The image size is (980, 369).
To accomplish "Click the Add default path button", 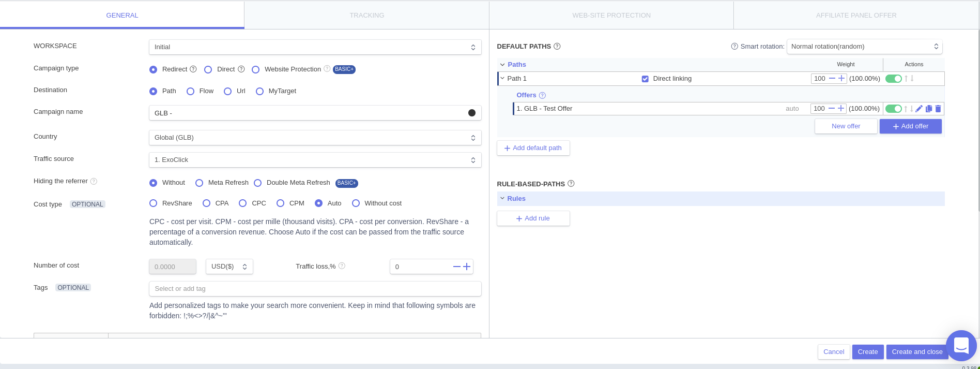I will (533, 148).
